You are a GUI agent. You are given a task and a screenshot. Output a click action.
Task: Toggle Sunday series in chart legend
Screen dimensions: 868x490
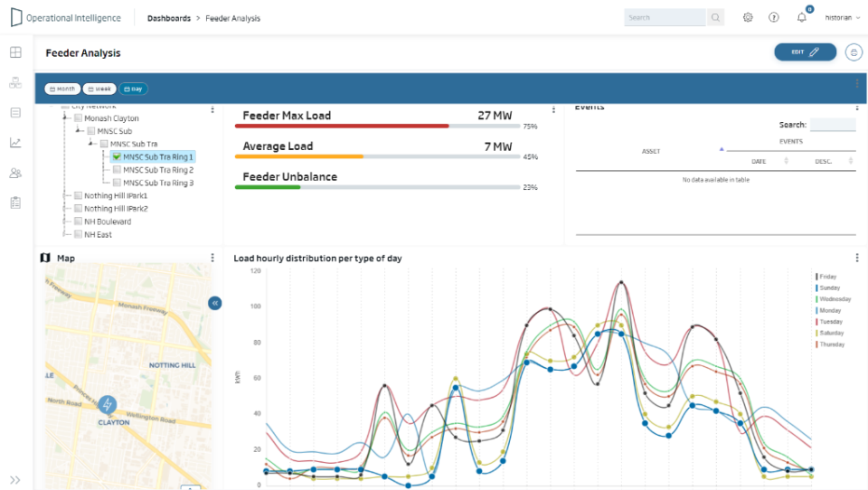click(x=827, y=287)
